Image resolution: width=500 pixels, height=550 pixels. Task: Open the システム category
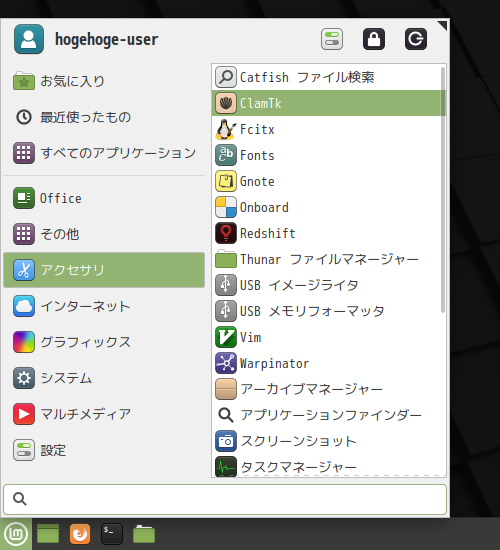104,378
